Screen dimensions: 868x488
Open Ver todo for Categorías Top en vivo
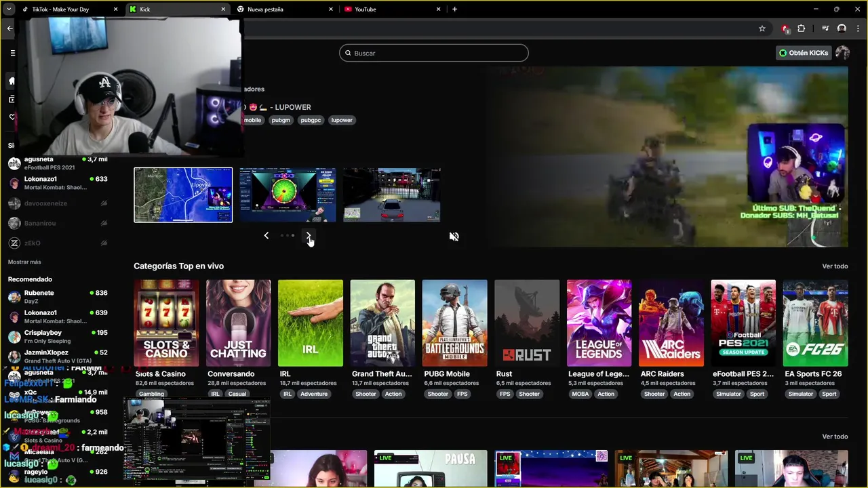tap(835, 266)
